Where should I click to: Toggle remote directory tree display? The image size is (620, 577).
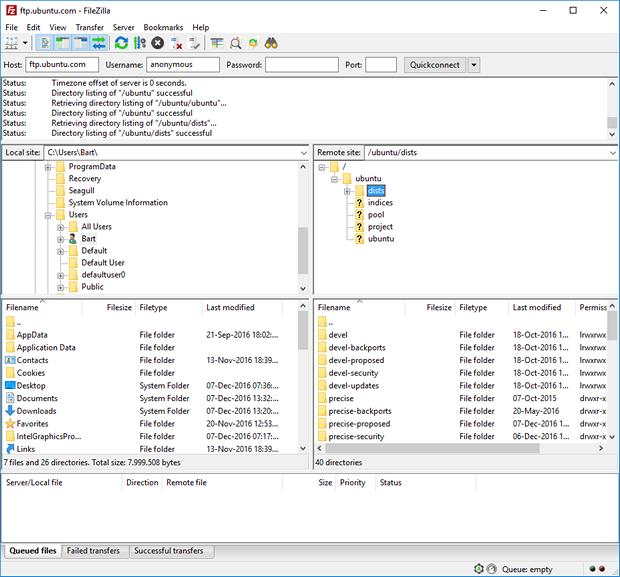click(81, 43)
